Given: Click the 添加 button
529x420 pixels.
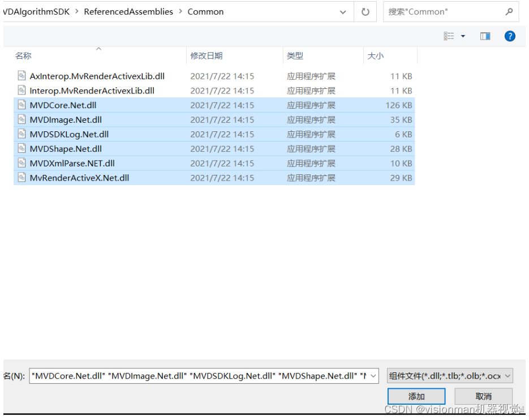Looking at the screenshot, I should click(x=416, y=396).
